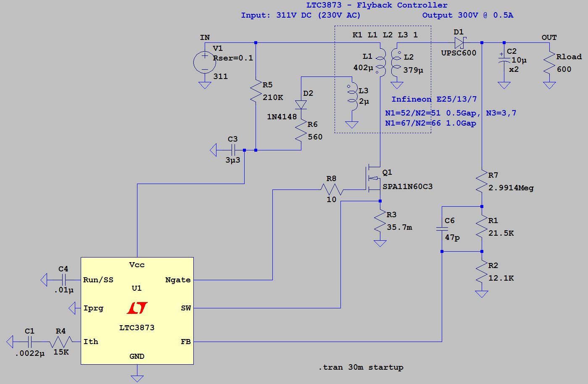Click the L1 inductor winding

380,62
